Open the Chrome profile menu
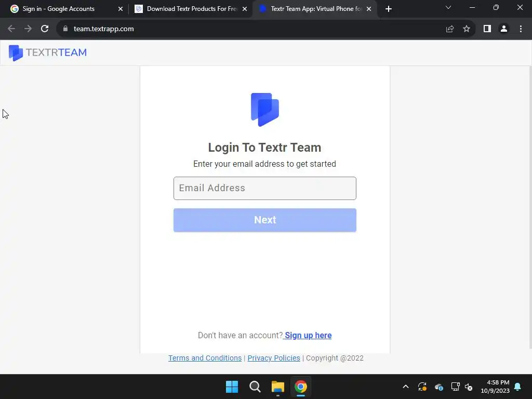The width and height of the screenshot is (532, 399). pyautogui.click(x=504, y=29)
